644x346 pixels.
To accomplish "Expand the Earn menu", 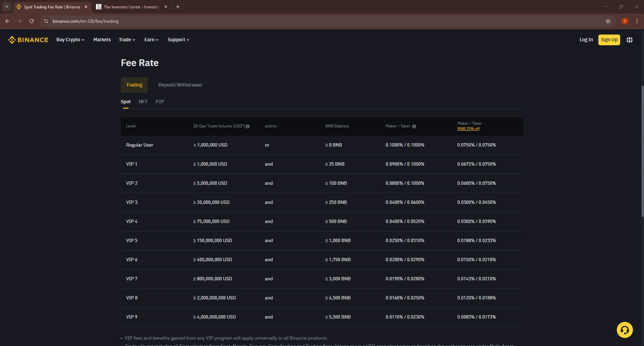I will (151, 40).
